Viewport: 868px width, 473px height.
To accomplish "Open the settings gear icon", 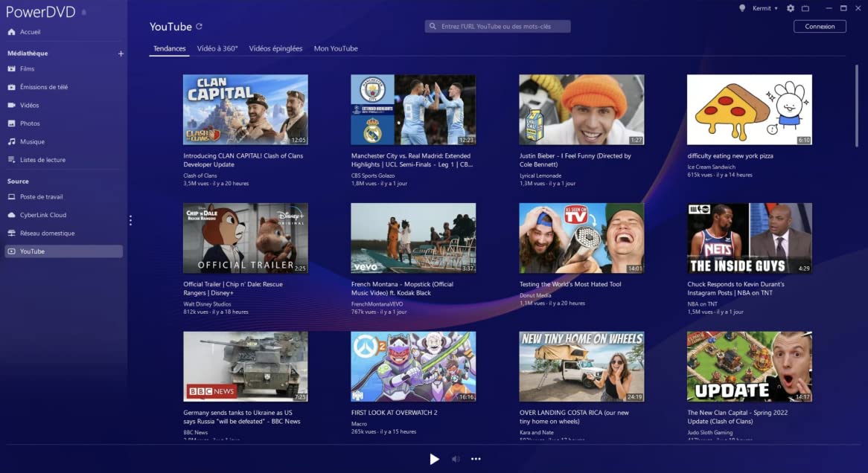I will pos(791,8).
